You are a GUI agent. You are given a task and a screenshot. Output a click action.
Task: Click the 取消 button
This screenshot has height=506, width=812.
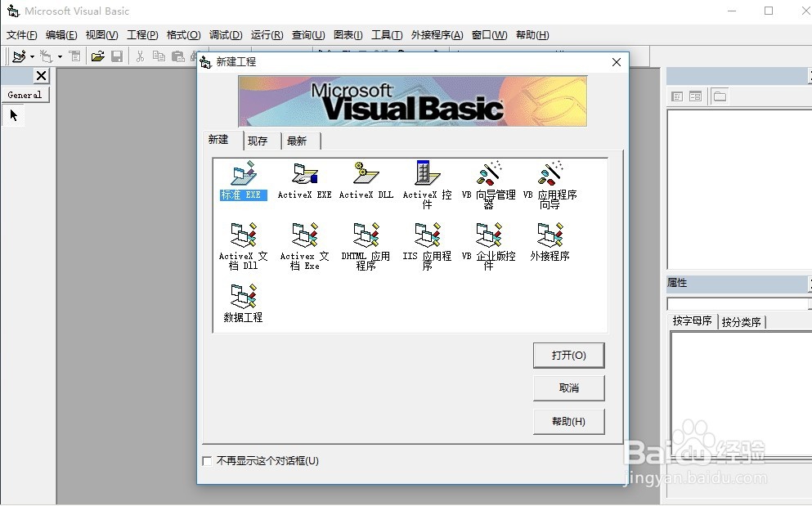pos(568,388)
